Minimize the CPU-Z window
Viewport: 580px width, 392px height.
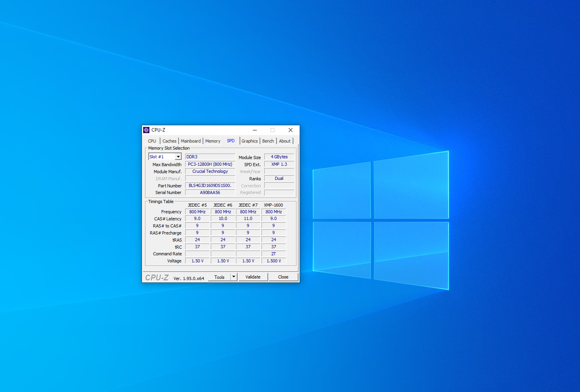click(255, 130)
